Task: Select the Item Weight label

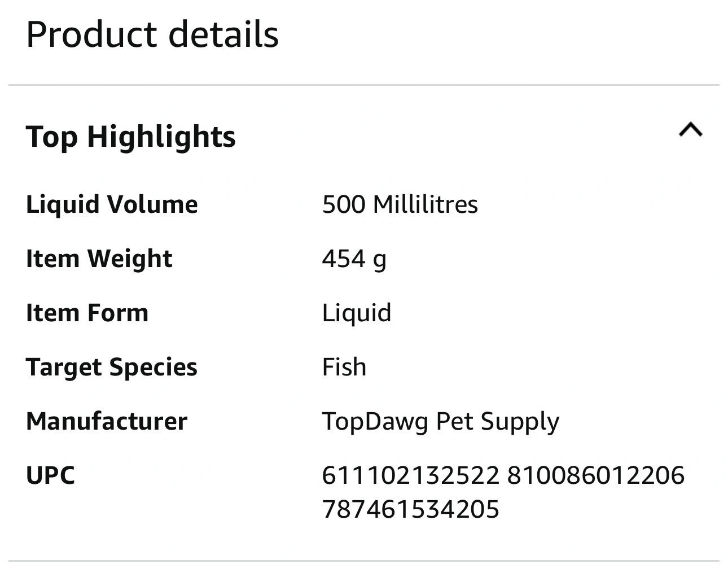Action: pyautogui.click(x=99, y=259)
